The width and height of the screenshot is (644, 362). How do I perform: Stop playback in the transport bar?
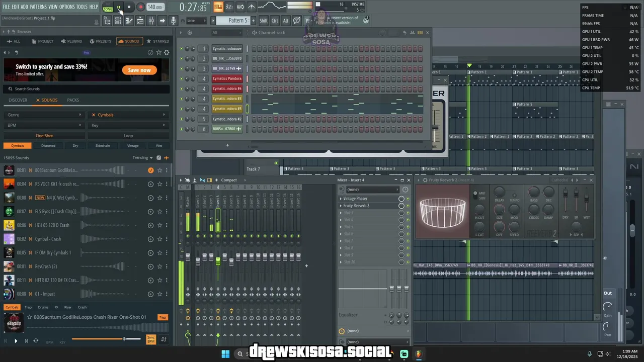pyautogui.click(x=129, y=7)
